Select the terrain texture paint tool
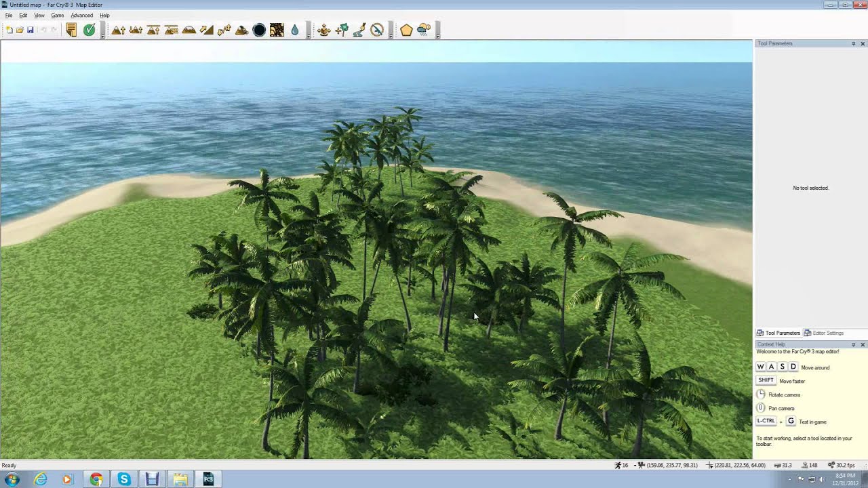 277,30
